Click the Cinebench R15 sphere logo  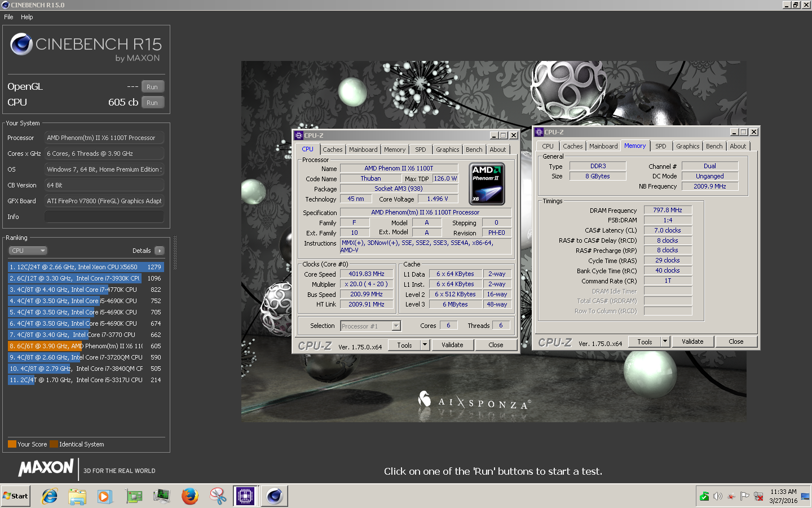click(21, 44)
